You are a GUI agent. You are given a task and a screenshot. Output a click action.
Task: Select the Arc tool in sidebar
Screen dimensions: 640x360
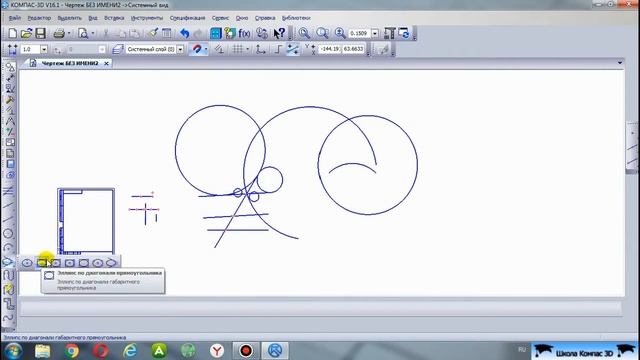click(9, 248)
